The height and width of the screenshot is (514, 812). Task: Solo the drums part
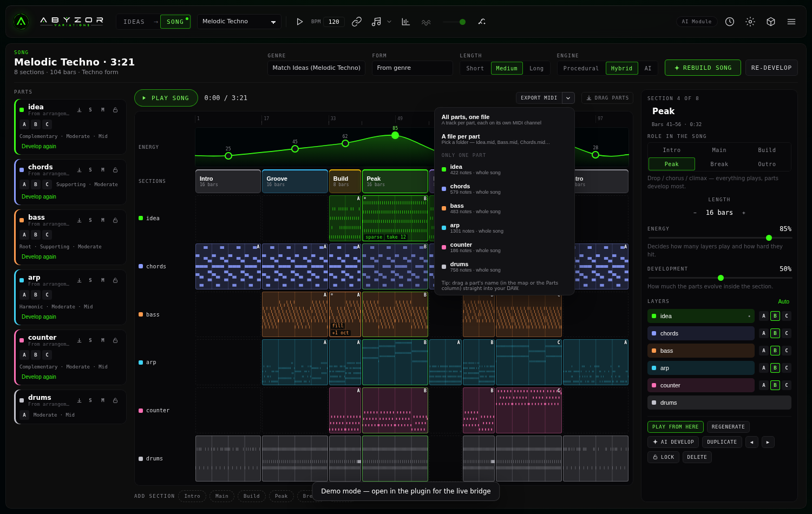[90, 400]
